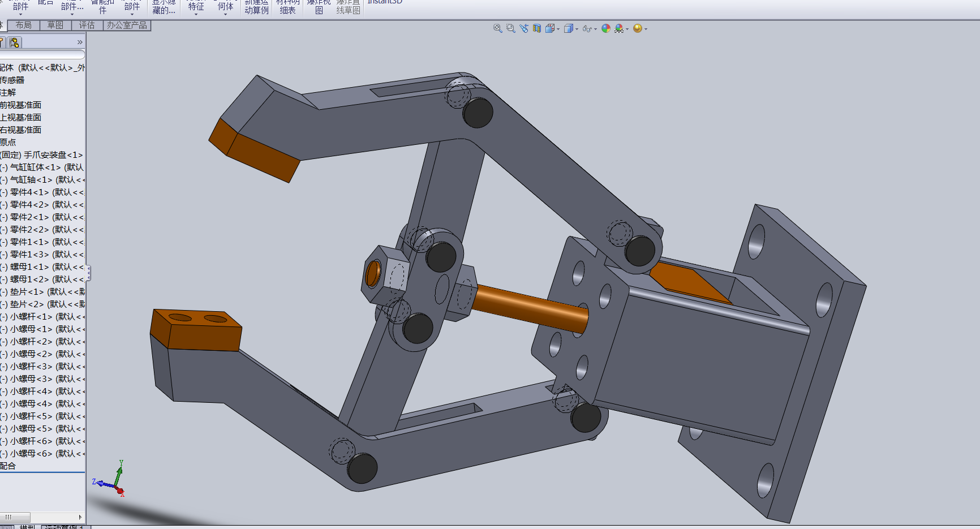Click the 爆炸视图 toolbar button

(x=319, y=6)
